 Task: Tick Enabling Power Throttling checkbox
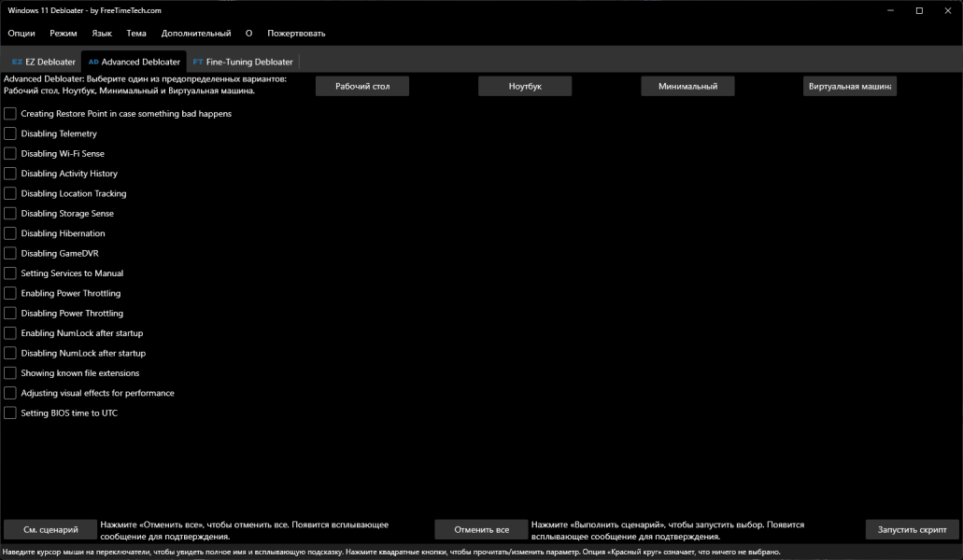(x=10, y=293)
